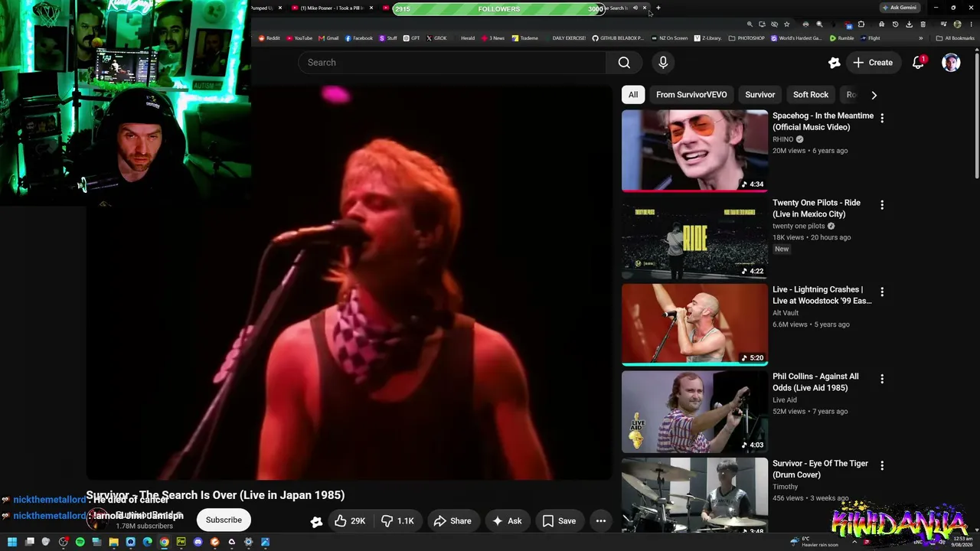The image size is (980, 551).
Task: Click the 'Survivor - Eye Of The Tiger (Drum Cover)' title
Action: pos(818,469)
